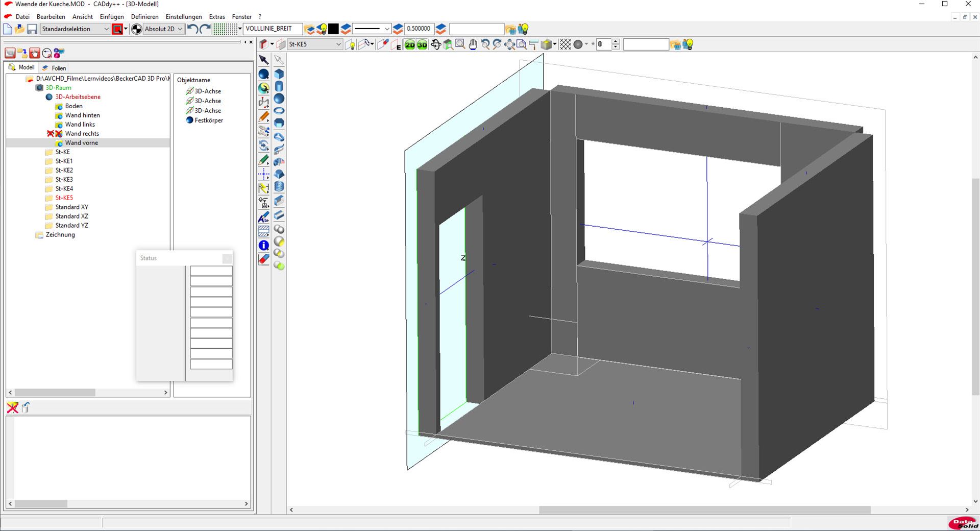Select the eraser delete tool
The image size is (980, 531).
(x=263, y=259)
